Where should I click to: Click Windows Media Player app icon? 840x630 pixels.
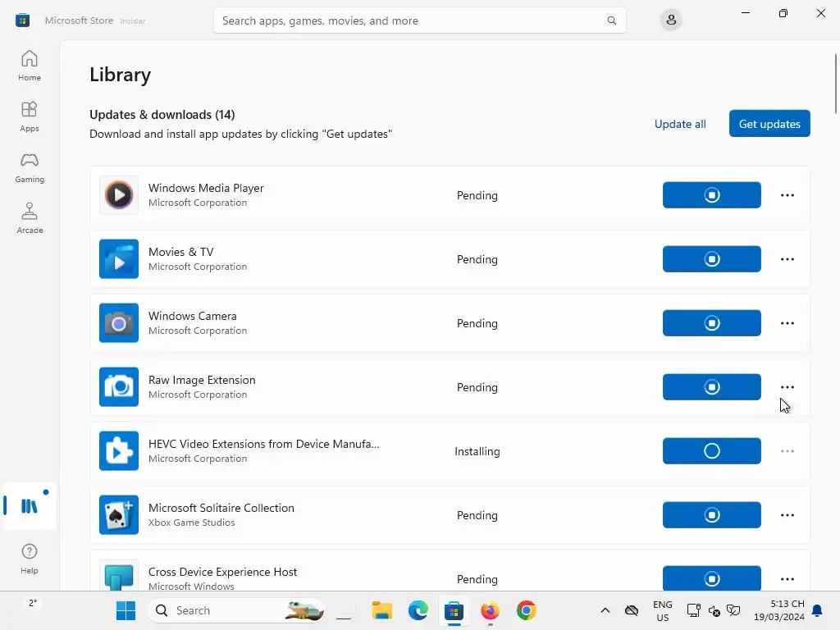click(119, 195)
